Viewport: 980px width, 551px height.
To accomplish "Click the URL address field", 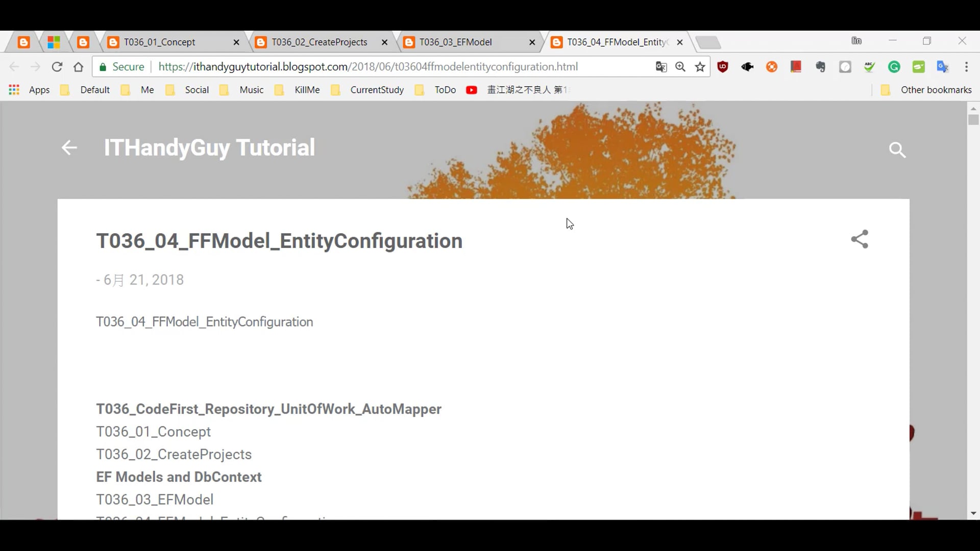I will point(367,67).
